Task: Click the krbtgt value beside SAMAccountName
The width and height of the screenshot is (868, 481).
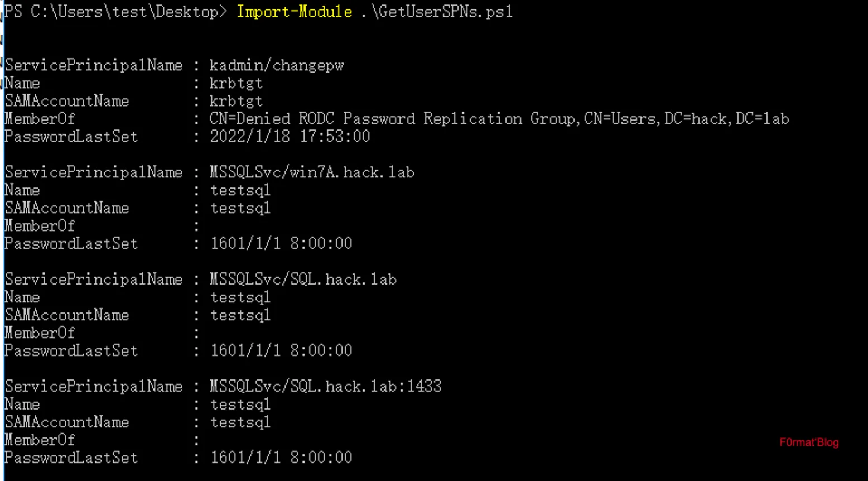Action: [236, 101]
